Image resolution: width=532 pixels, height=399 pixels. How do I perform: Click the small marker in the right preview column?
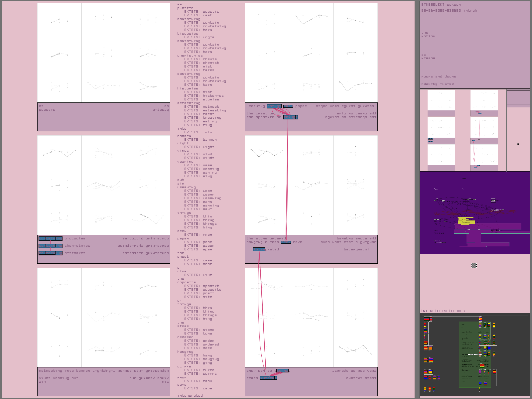(518, 144)
